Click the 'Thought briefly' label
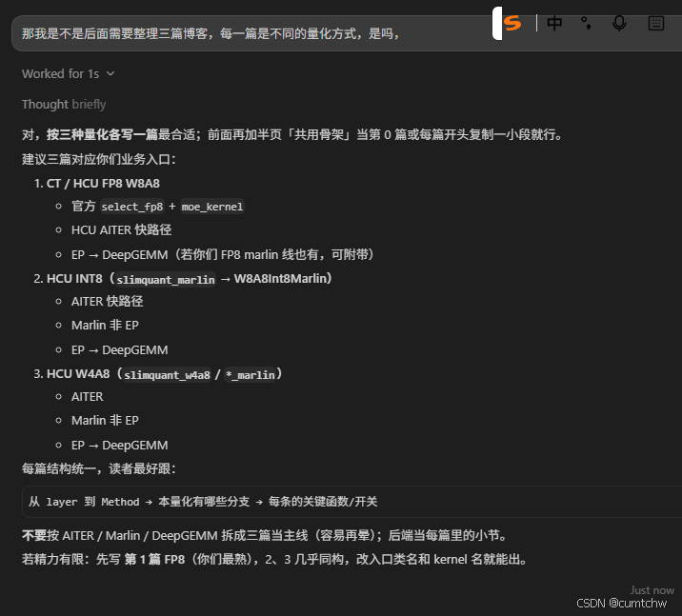The height and width of the screenshot is (616, 682). [64, 105]
